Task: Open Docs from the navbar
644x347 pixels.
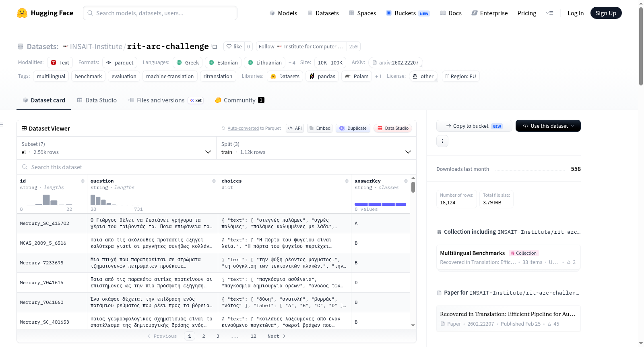Action: pos(451,13)
